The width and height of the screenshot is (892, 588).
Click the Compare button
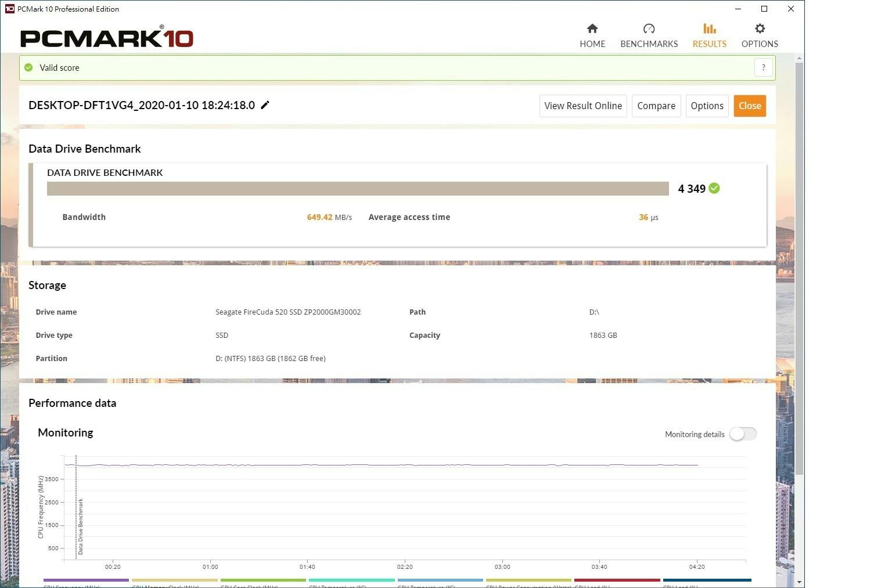pos(656,106)
